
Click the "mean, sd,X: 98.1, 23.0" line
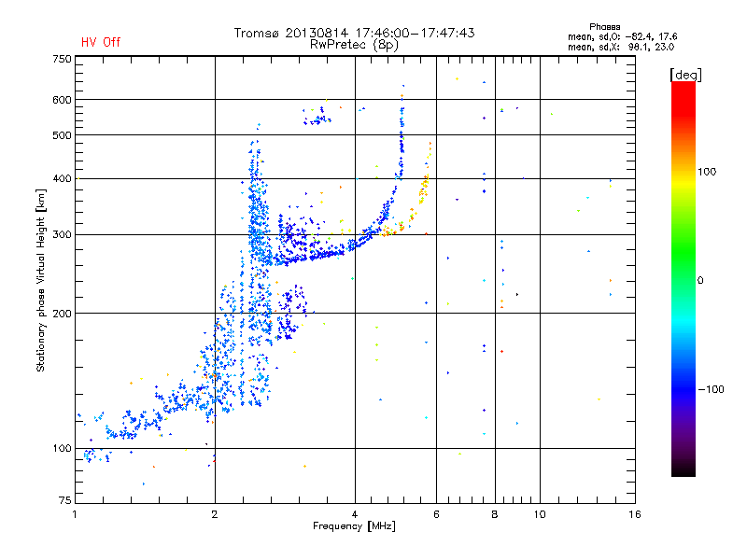click(x=621, y=47)
